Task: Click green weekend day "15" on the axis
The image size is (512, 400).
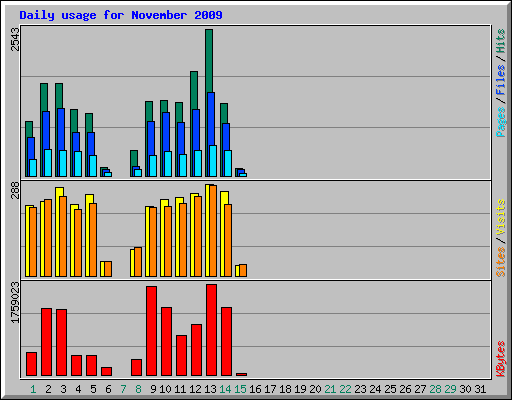Action: tap(240, 389)
